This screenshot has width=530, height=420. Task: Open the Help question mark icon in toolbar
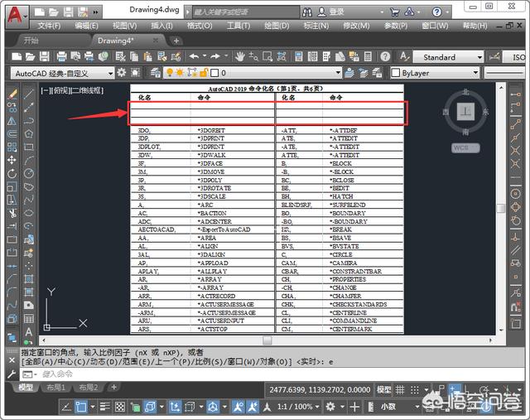(385, 56)
